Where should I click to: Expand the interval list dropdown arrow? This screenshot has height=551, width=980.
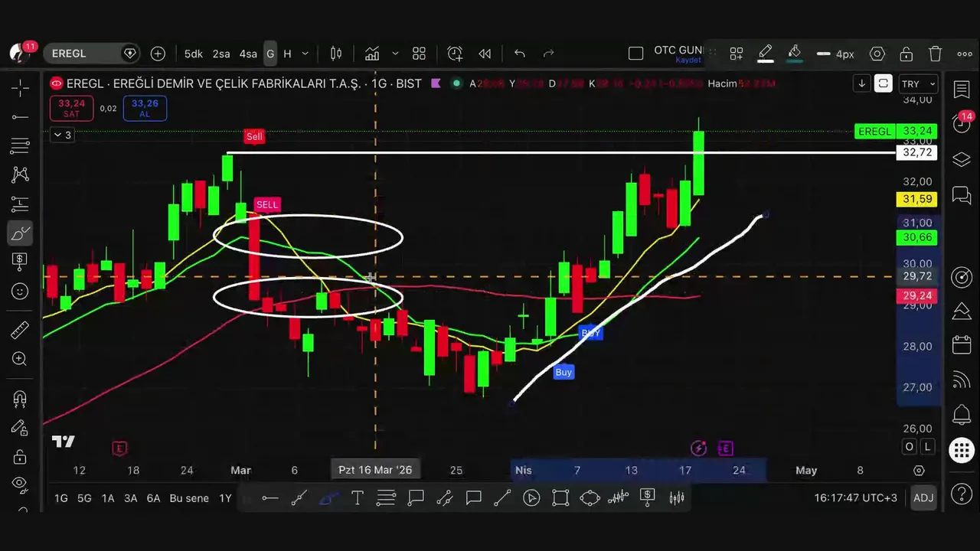[305, 54]
